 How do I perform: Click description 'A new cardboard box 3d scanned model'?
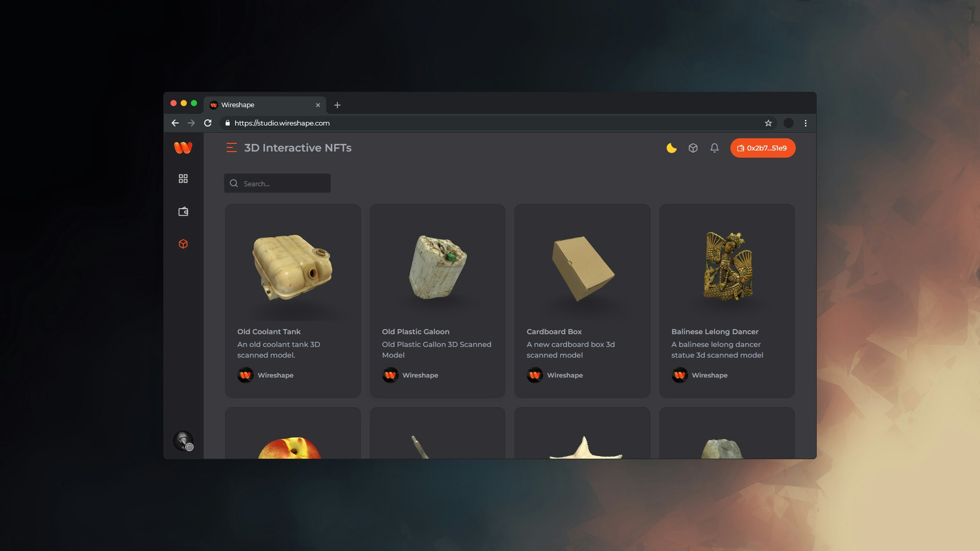(x=571, y=349)
